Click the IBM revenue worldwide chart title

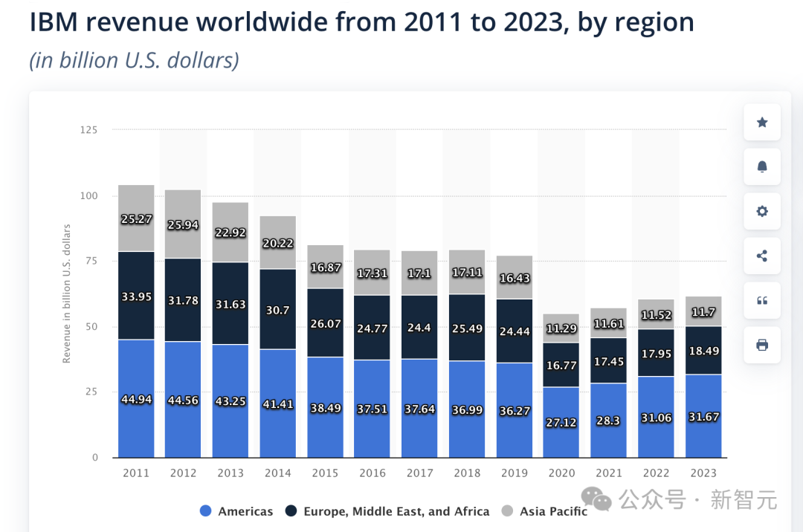tap(361, 22)
